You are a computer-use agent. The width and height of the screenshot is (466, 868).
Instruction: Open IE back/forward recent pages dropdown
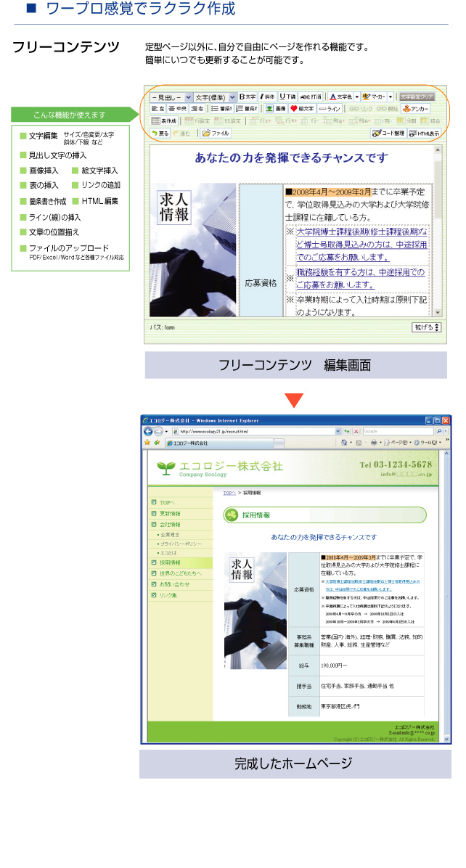(166, 431)
